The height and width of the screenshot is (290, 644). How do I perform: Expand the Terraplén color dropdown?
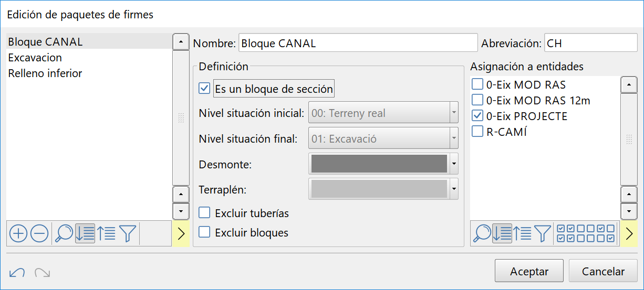pyautogui.click(x=454, y=189)
